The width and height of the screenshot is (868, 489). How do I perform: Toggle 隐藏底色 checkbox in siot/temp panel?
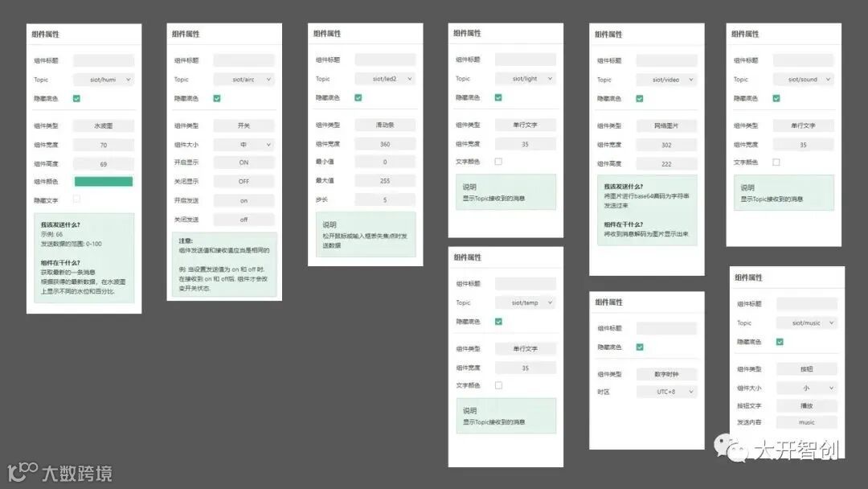point(498,322)
